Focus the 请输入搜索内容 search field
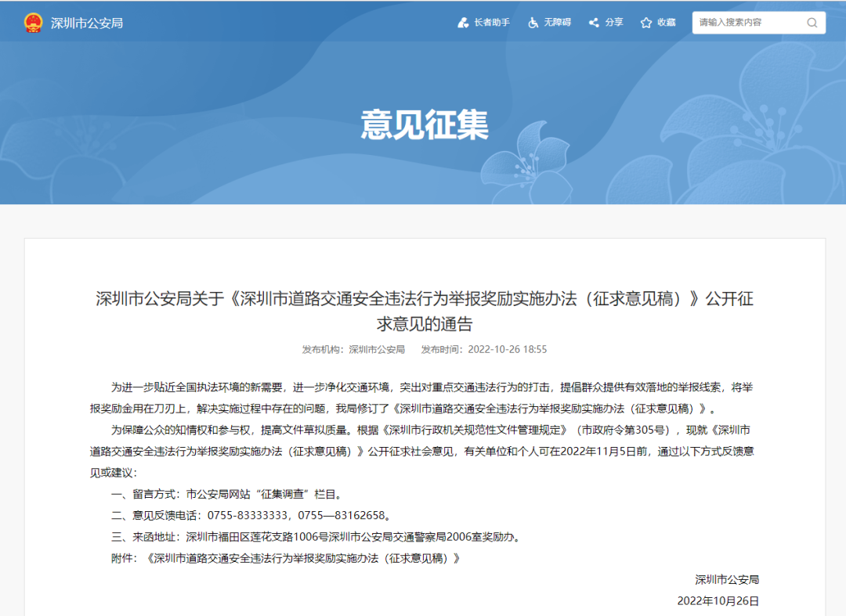This screenshot has width=846, height=616. tap(758, 23)
